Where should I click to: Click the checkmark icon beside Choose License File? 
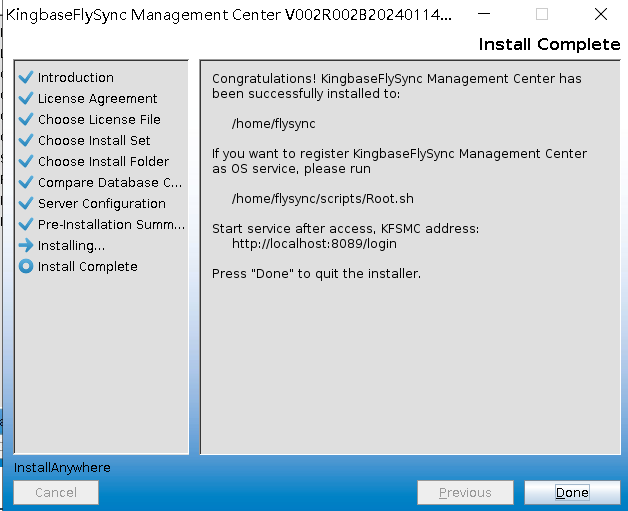coord(26,119)
